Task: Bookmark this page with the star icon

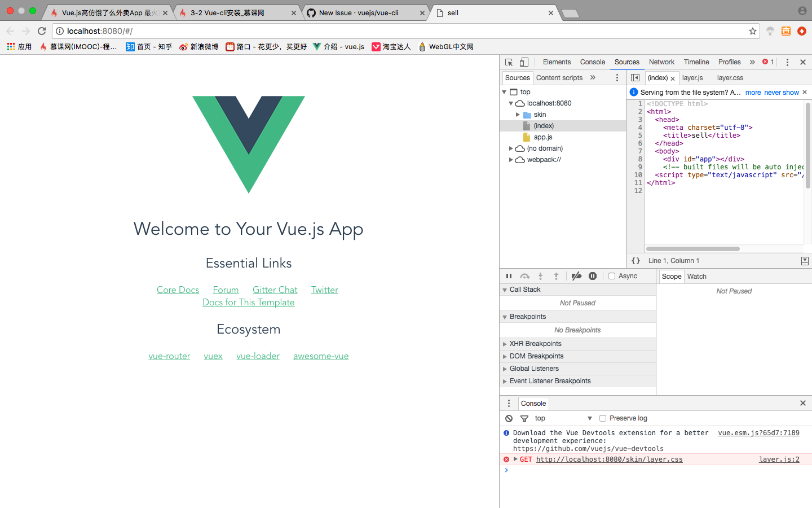Action: 752,31
